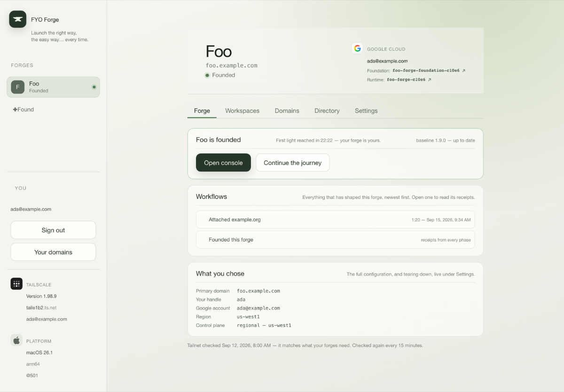The width and height of the screenshot is (564, 392).
Task: Click the 'taile1b2.ts.net' tailnet name
Action: pyautogui.click(x=41, y=307)
